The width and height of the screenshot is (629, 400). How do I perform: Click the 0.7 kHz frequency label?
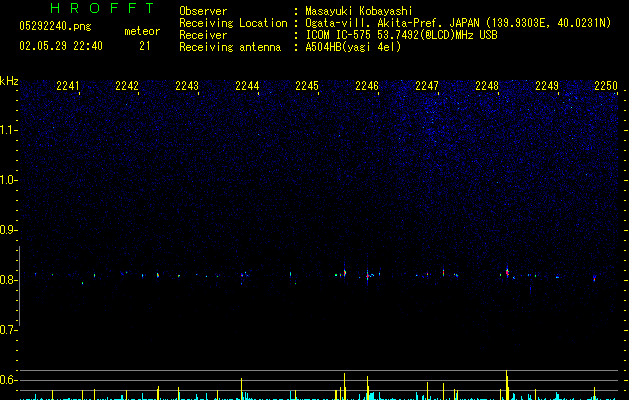8,330
